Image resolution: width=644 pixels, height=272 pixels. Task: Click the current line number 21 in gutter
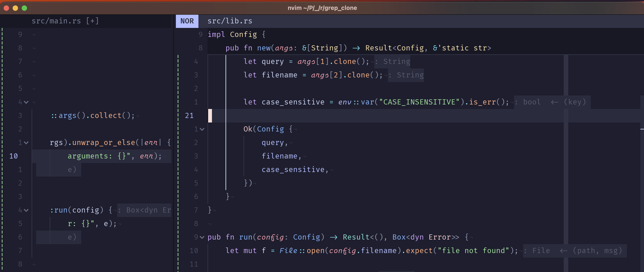[189, 116]
